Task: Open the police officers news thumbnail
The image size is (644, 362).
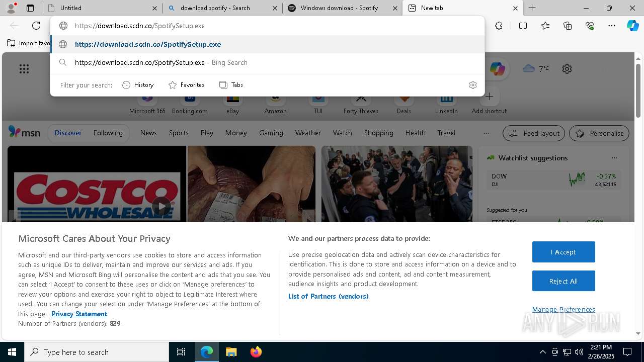Action: tap(397, 184)
